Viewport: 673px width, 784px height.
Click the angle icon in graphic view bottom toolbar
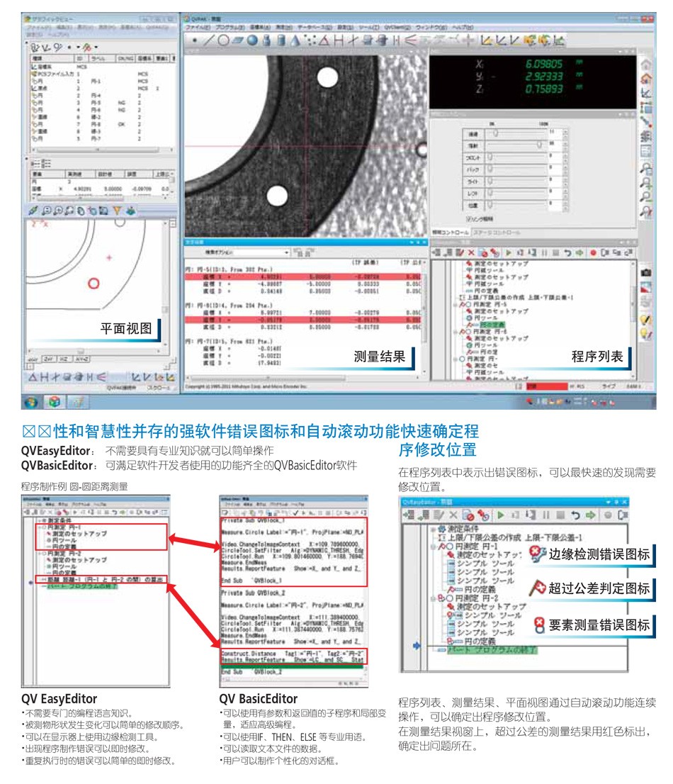[33, 377]
